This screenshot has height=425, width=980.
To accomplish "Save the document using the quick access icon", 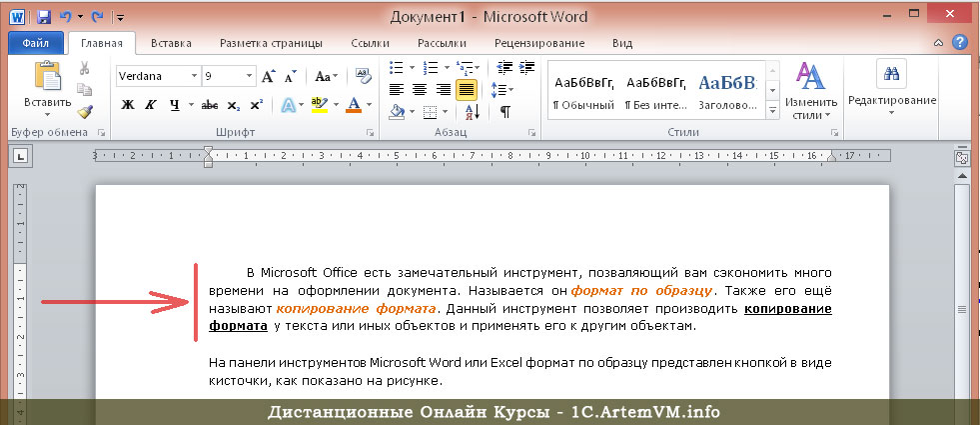I will (x=44, y=17).
